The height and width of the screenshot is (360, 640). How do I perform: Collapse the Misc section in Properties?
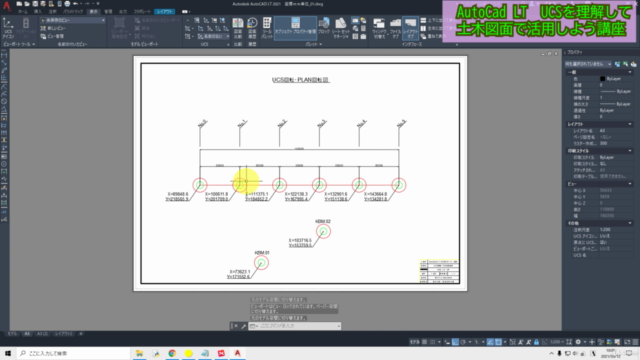630,223
